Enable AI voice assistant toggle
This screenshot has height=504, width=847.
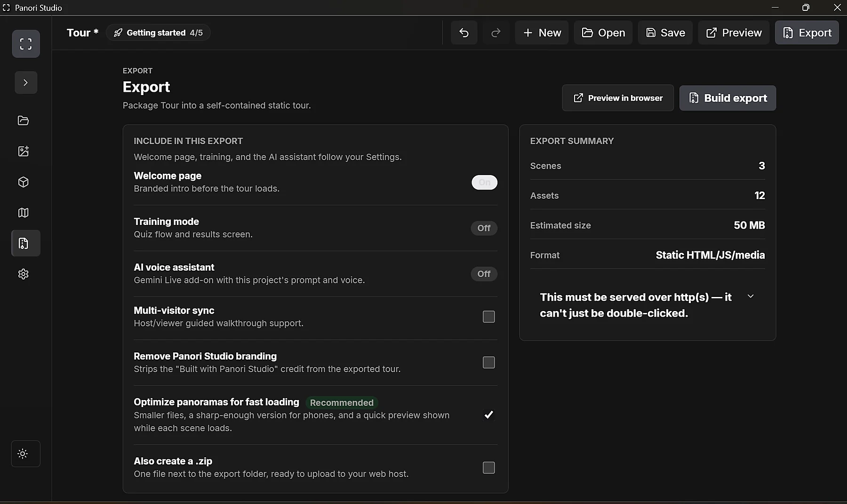tap(484, 274)
